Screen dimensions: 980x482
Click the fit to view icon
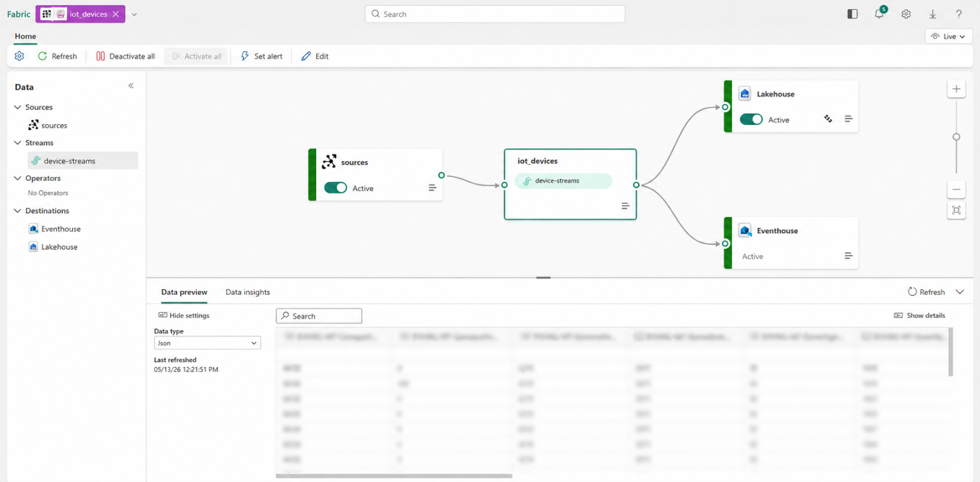[956, 210]
